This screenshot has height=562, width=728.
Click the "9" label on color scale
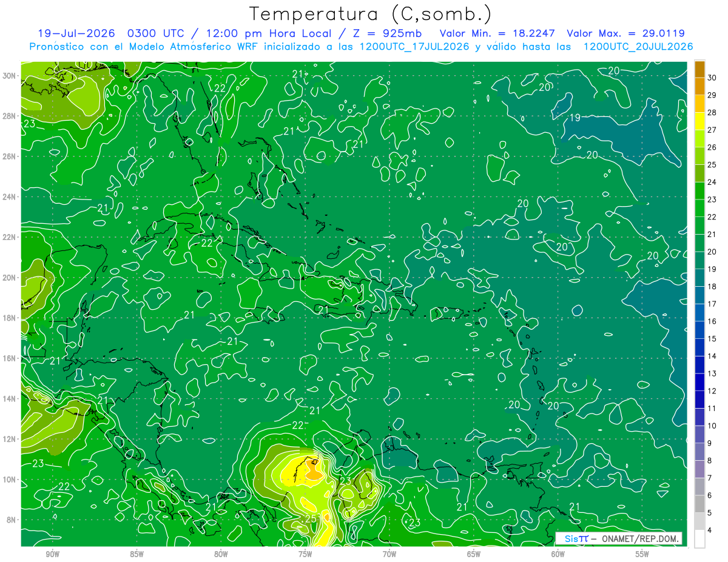point(710,443)
